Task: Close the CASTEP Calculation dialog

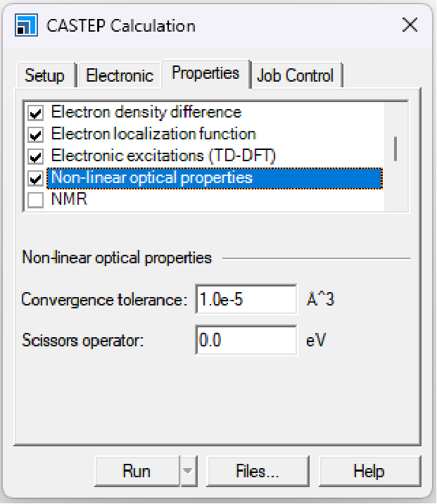Action: (x=410, y=26)
